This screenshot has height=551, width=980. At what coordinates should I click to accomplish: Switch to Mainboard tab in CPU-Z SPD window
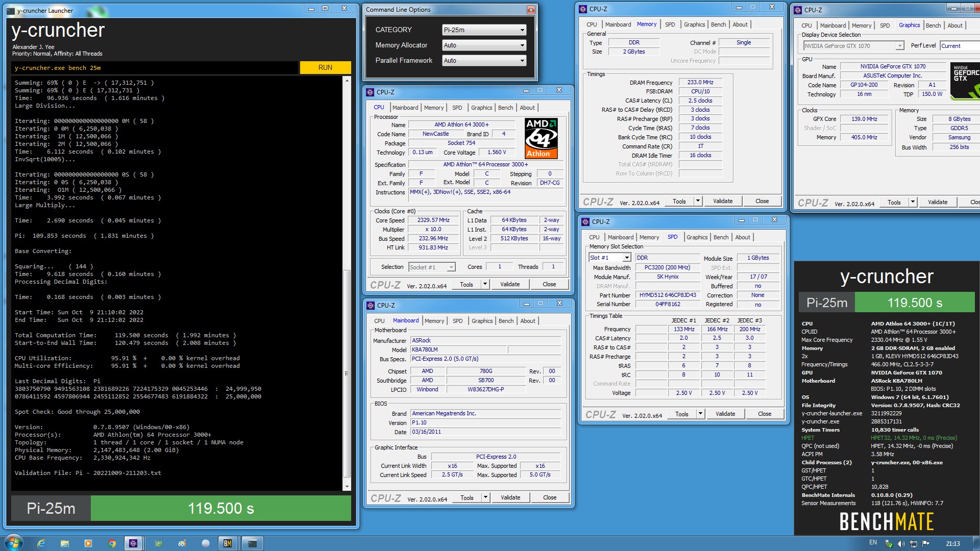tap(621, 237)
